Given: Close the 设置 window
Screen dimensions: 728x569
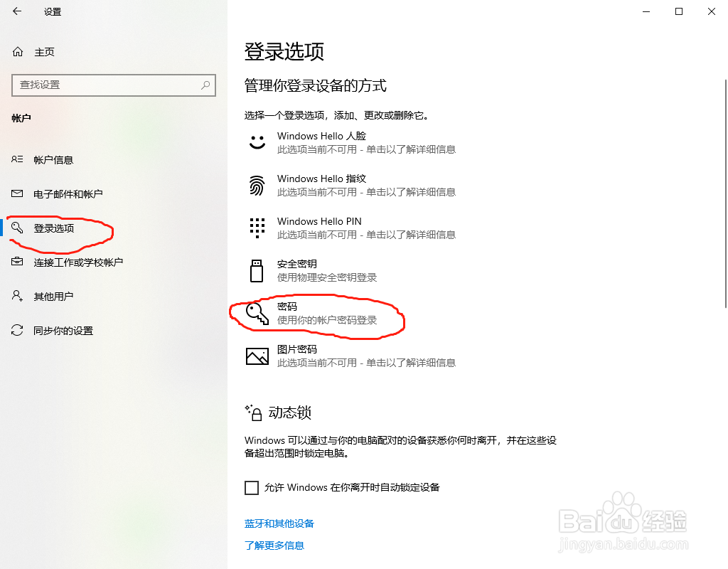Looking at the screenshot, I should click(711, 11).
